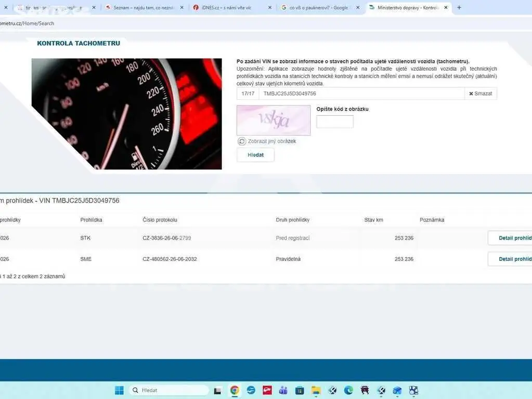
Task: Open Task View from the taskbar
Action: pyautogui.click(x=217, y=391)
